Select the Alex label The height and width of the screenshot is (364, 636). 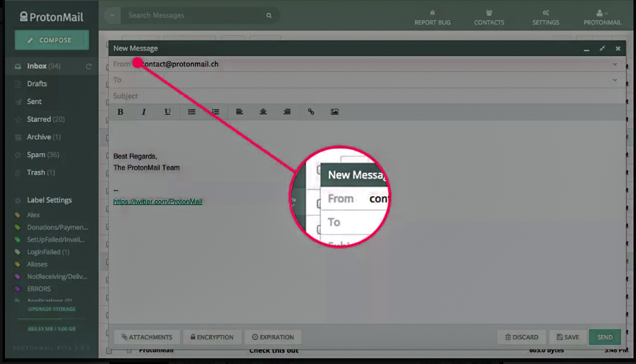33,215
